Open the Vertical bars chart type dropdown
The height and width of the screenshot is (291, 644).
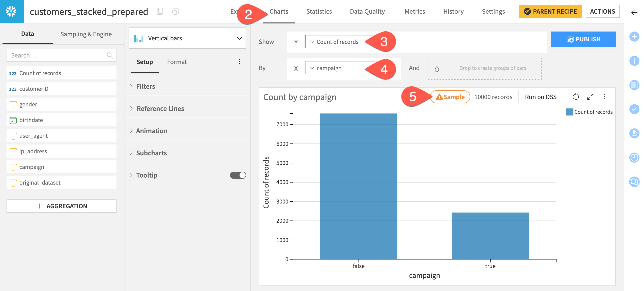(187, 38)
